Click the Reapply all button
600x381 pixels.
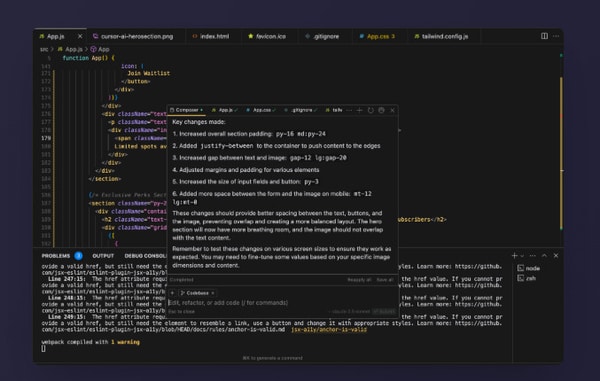tap(359, 280)
